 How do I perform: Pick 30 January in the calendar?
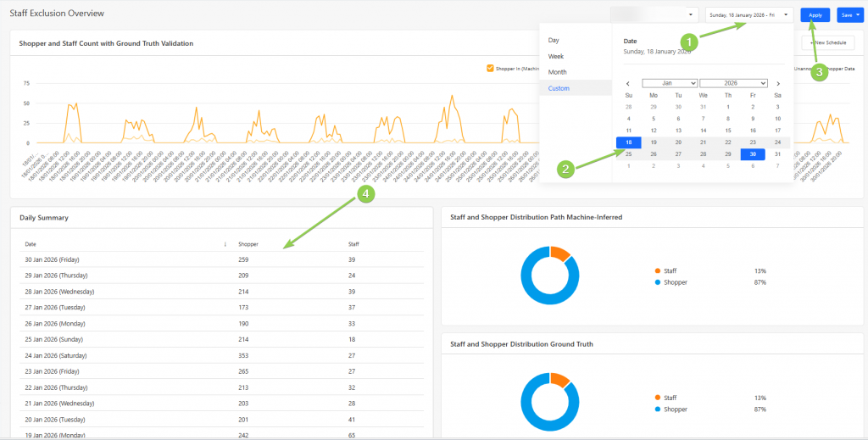[x=753, y=154]
